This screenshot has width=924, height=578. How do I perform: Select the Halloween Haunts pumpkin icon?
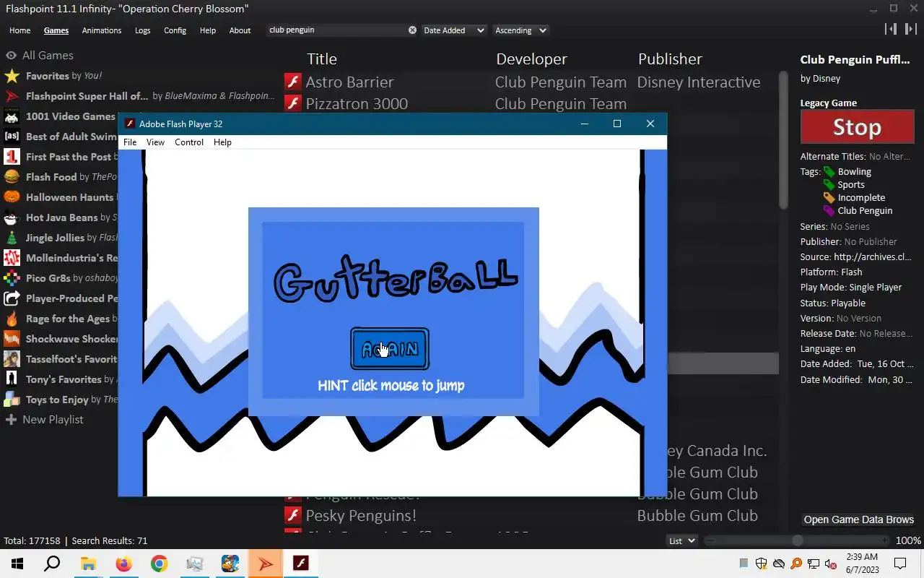pyautogui.click(x=12, y=197)
